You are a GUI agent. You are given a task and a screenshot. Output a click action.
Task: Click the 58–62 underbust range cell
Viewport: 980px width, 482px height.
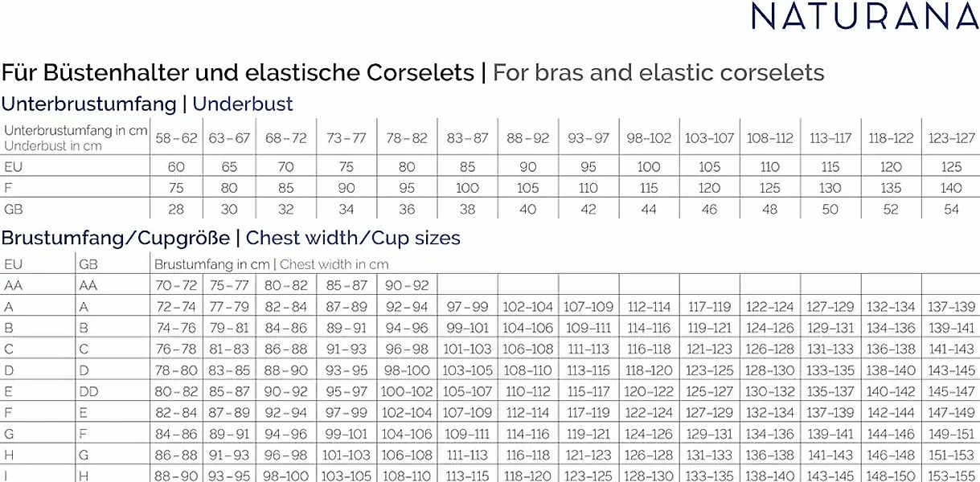[x=176, y=138]
